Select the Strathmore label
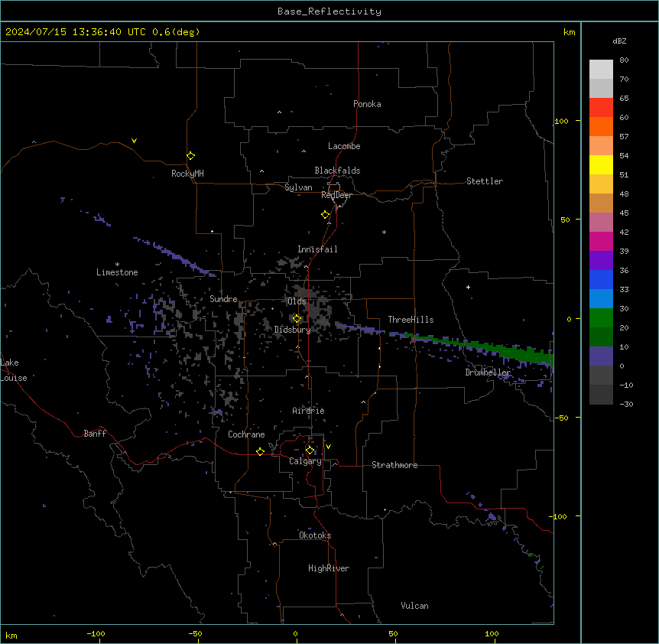The width and height of the screenshot is (659, 644). [394, 465]
